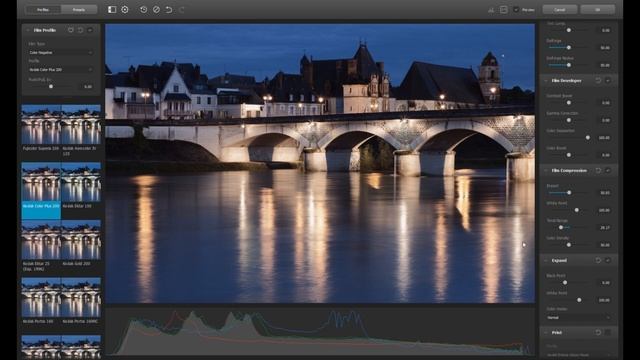Click the Color Saturation slider handle
This screenshot has width=640, height=360.
588,138
